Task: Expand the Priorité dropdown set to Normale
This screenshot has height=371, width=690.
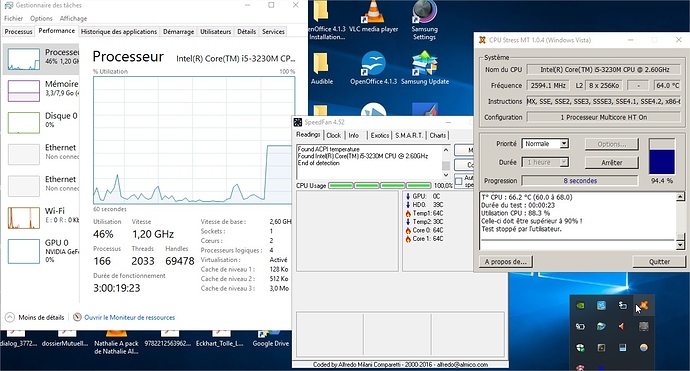Action: tap(545, 143)
